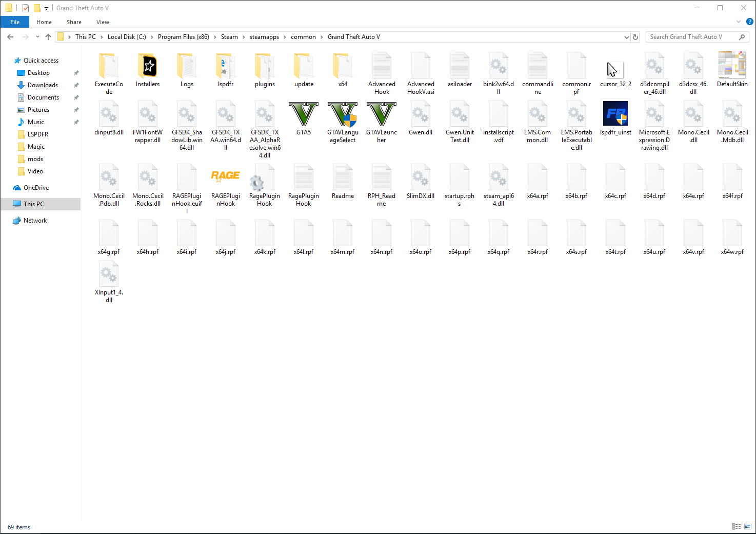
Task: Open the View ribbon tab
Action: click(103, 22)
